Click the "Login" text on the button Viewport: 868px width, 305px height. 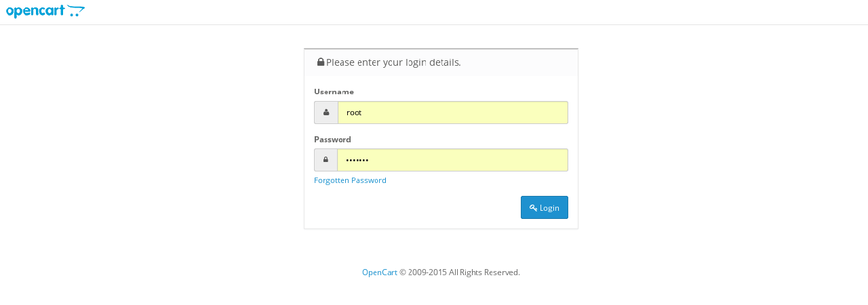[x=549, y=208]
